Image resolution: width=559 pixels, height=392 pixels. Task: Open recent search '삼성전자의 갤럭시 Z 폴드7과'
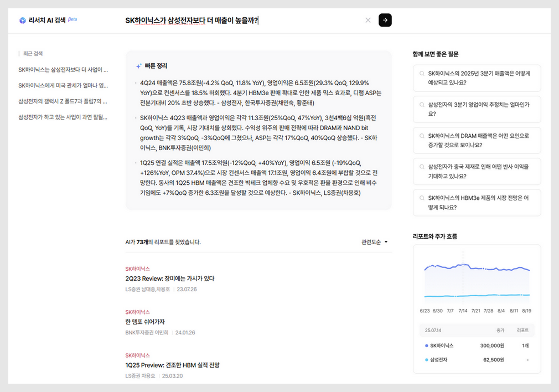point(63,101)
